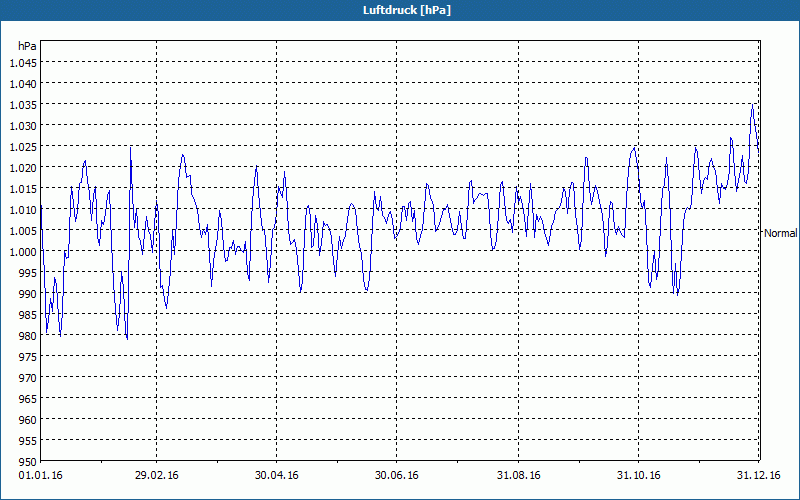Click the 975 y-axis value
Image resolution: width=800 pixels, height=500 pixels.
[x=29, y=357]
